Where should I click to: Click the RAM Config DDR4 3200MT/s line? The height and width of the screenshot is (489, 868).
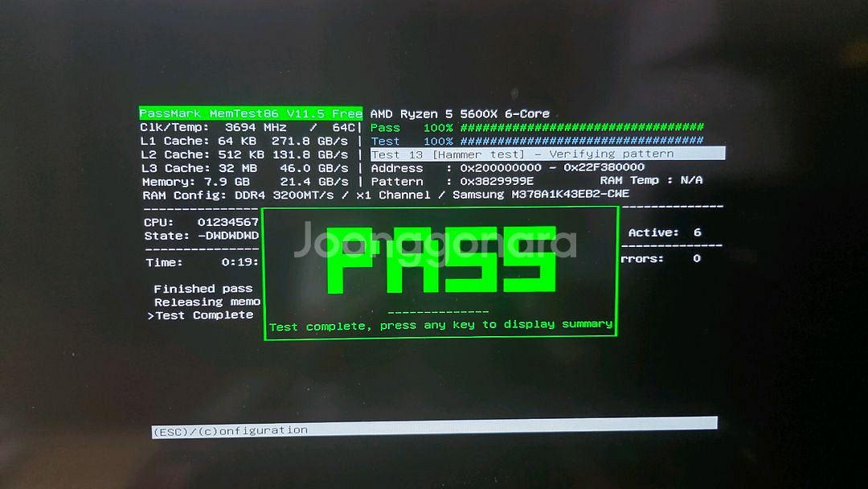coord(386,195)
